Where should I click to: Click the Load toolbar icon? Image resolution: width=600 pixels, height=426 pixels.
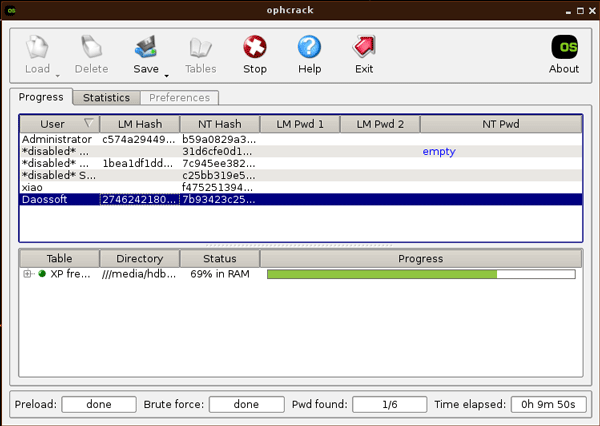point(37,48)
